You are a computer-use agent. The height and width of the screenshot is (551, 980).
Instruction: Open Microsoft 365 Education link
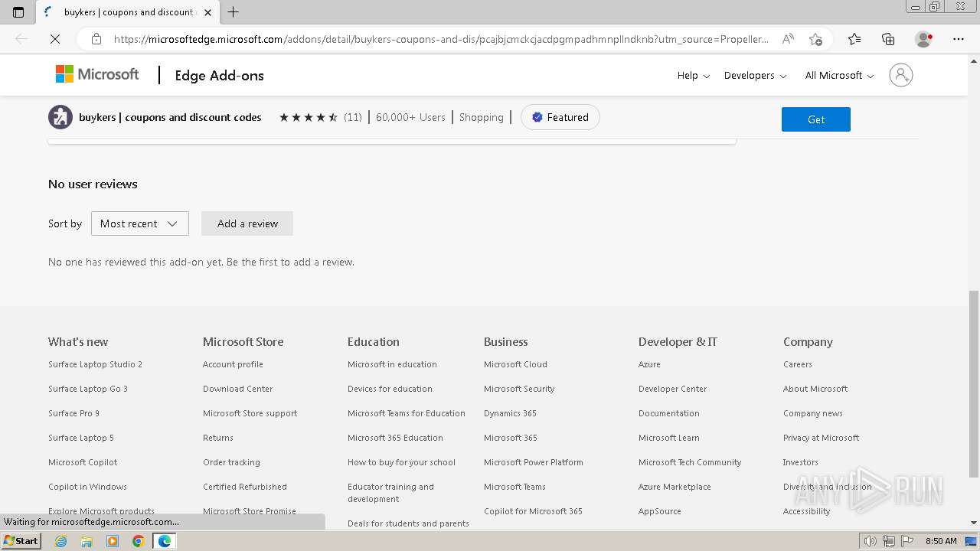395,438
